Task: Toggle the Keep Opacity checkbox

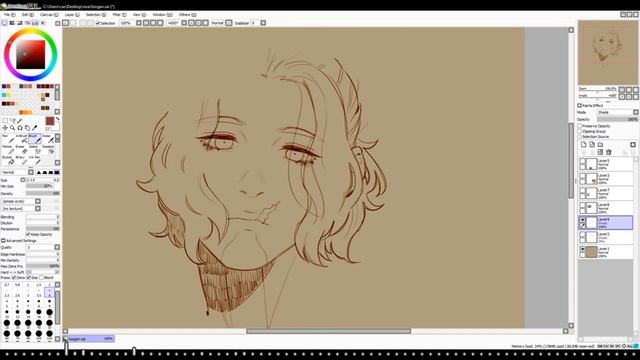Action: tap(28, 234)
